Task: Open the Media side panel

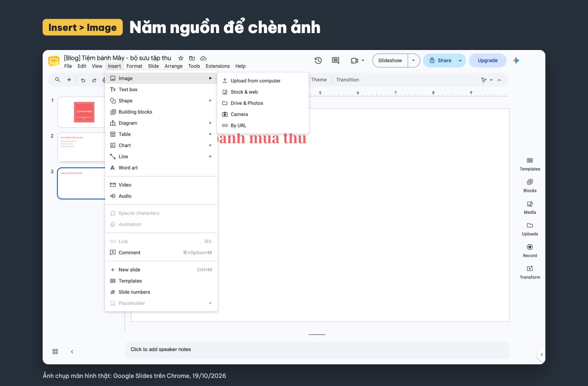Action: pyautogui.click(x=530, y=208)
